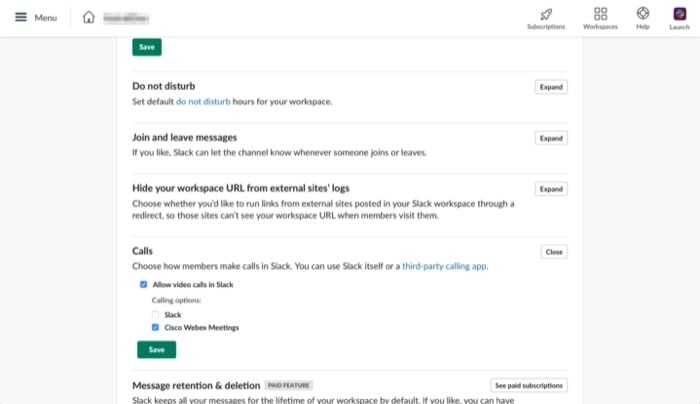The image size is (700, 404).
Task: Open the hamburger Menu icon
Action: [x=21, y=18]
